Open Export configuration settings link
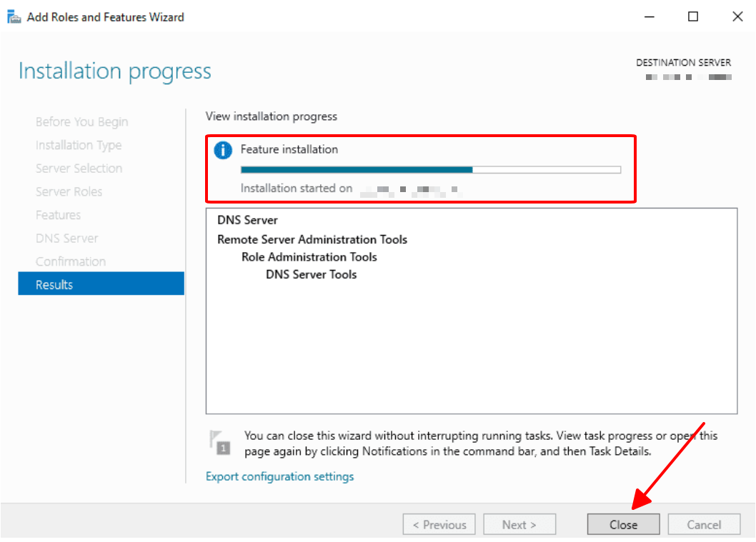This screenshot has width=756, height=542. [279, 476]
